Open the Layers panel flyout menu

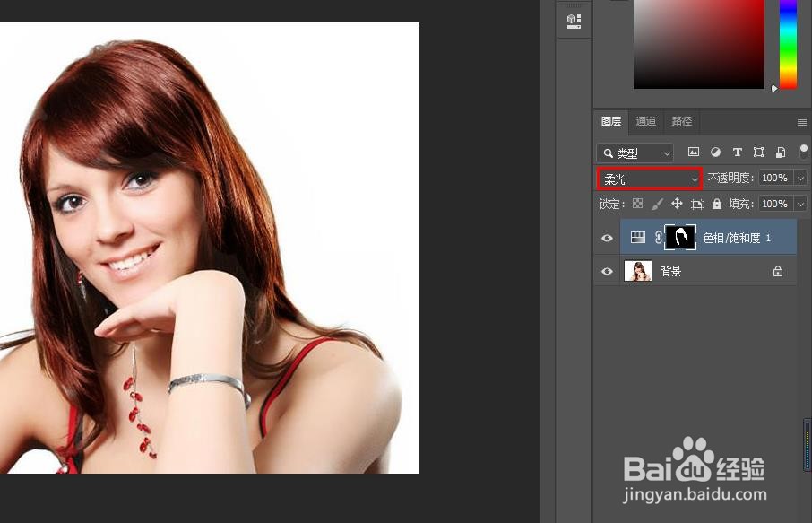tap(801, 122)
